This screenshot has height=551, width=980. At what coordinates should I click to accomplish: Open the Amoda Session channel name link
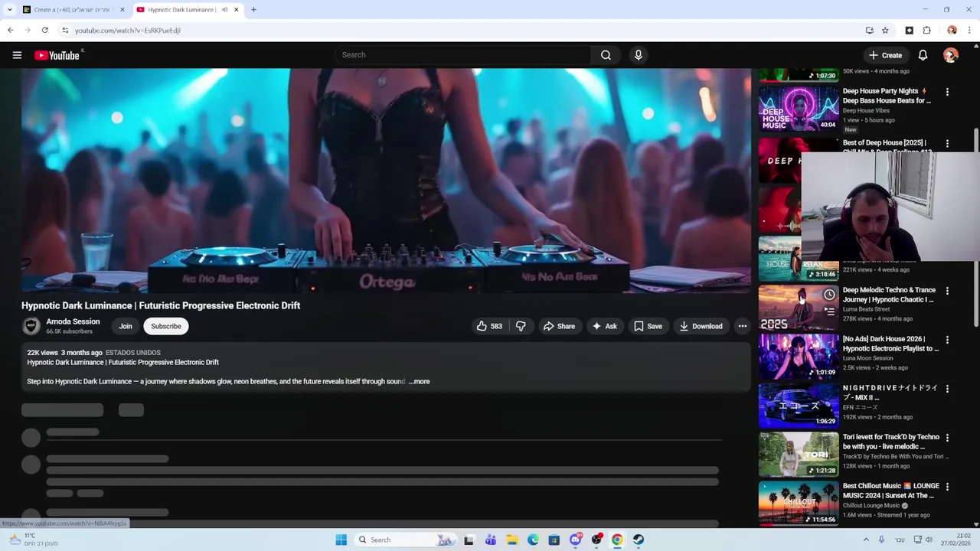coord(73,321)
